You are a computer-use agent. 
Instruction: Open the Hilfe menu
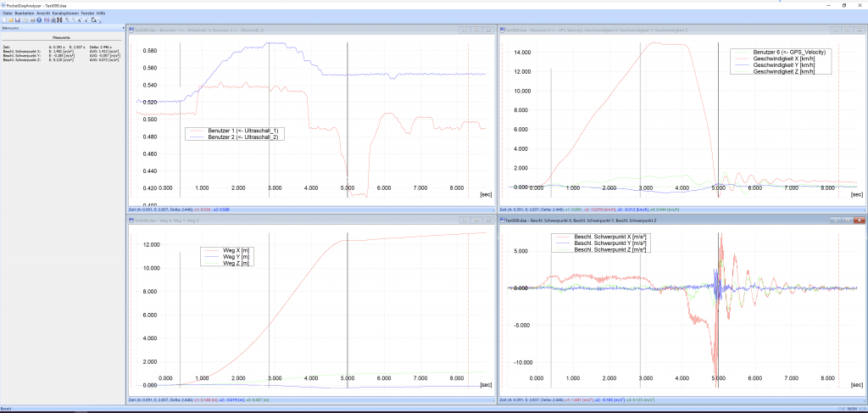[101, 14]
